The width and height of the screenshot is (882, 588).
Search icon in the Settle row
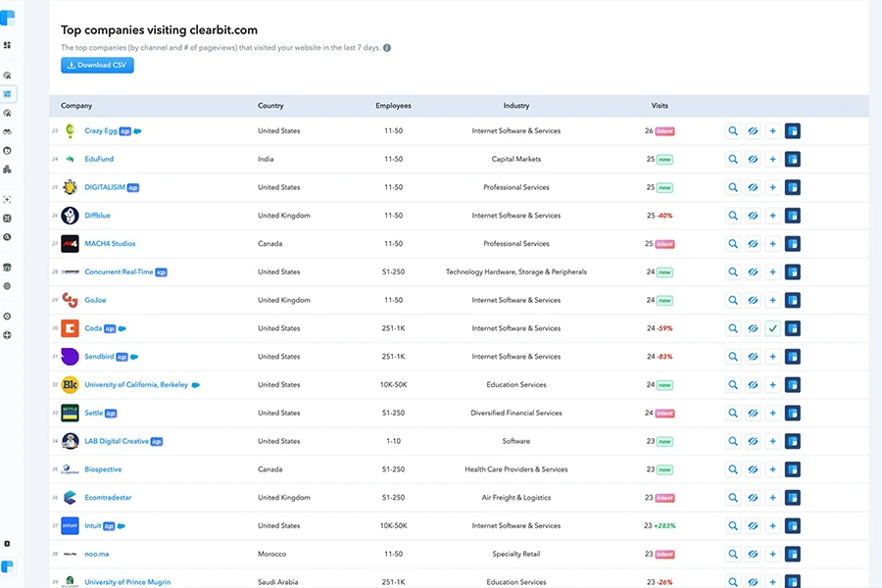(733, 413)
